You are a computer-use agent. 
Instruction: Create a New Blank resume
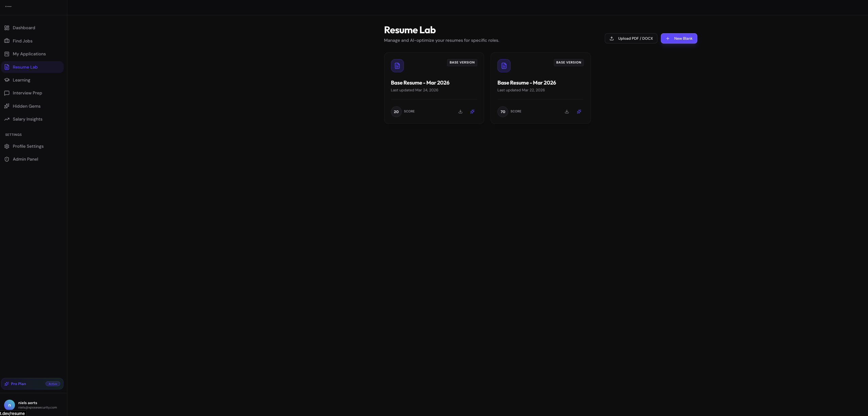(x=679, y=38)
